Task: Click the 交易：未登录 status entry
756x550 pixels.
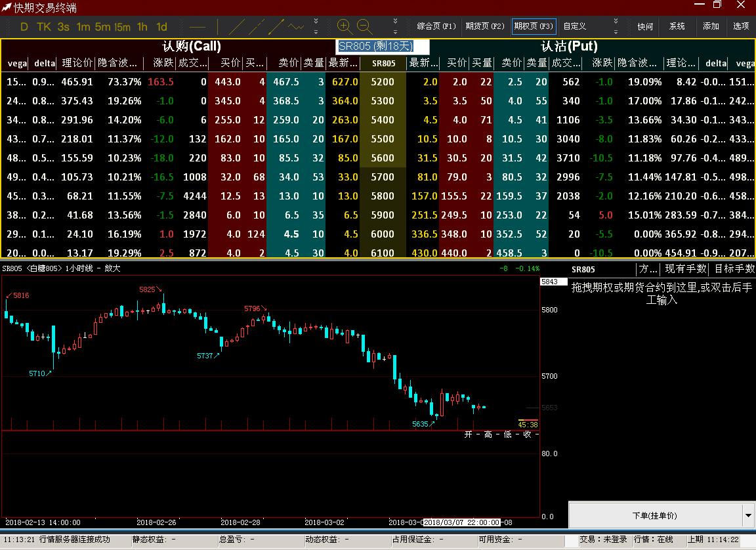Action: tap(603, 539)
